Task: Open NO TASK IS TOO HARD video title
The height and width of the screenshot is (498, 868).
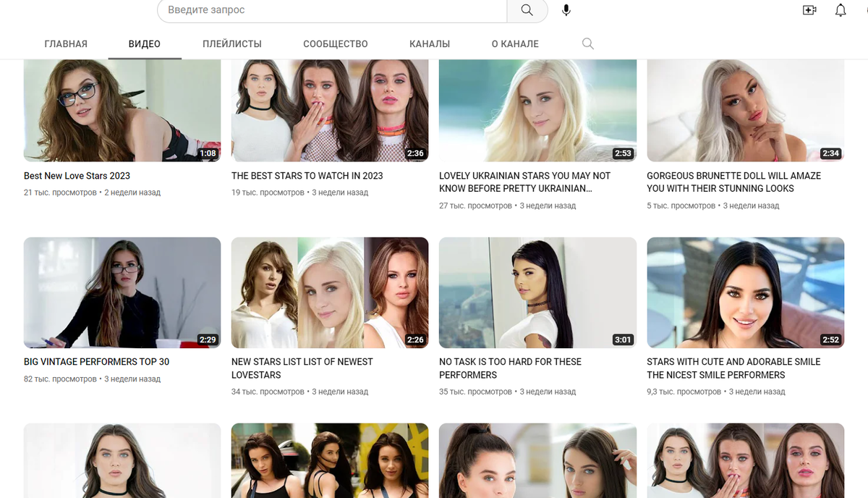Action: coord(510,368)
